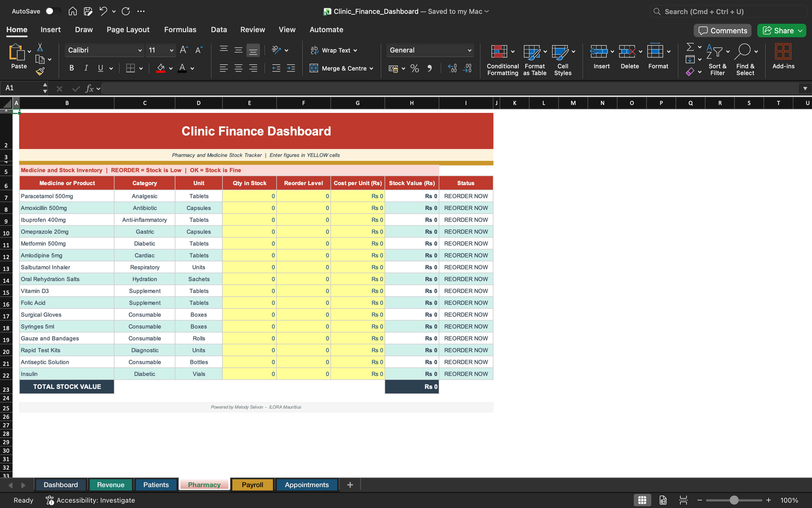Decrease decimal places
The width and height of the screenshot is (812, 508).
pyautogui.click(x=467, y=68)
